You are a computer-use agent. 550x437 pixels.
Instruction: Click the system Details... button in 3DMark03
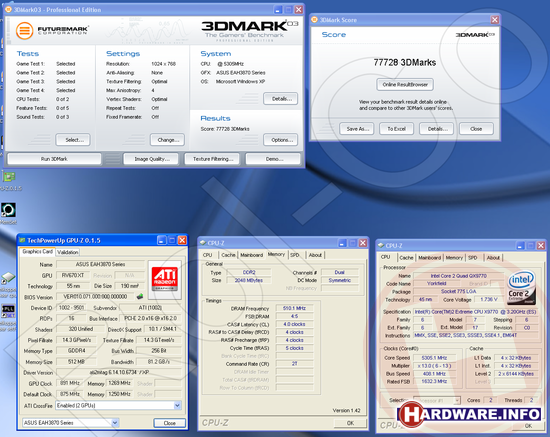281,99
